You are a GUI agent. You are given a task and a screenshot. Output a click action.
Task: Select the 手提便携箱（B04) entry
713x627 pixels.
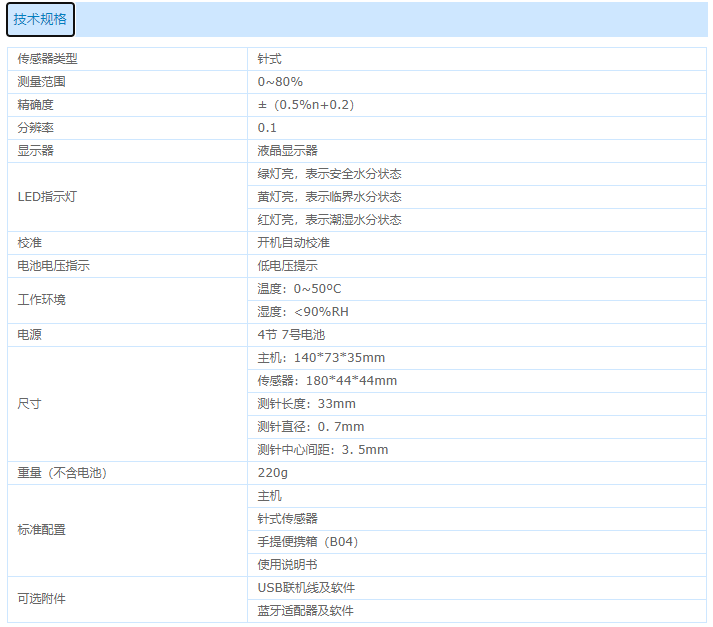click(307, 542)
